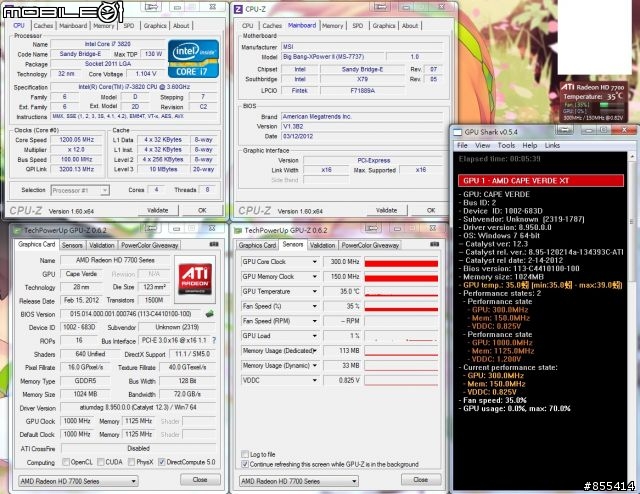
Task: Click the Driver Version field in GPU-Z
Action: (138, 407)
